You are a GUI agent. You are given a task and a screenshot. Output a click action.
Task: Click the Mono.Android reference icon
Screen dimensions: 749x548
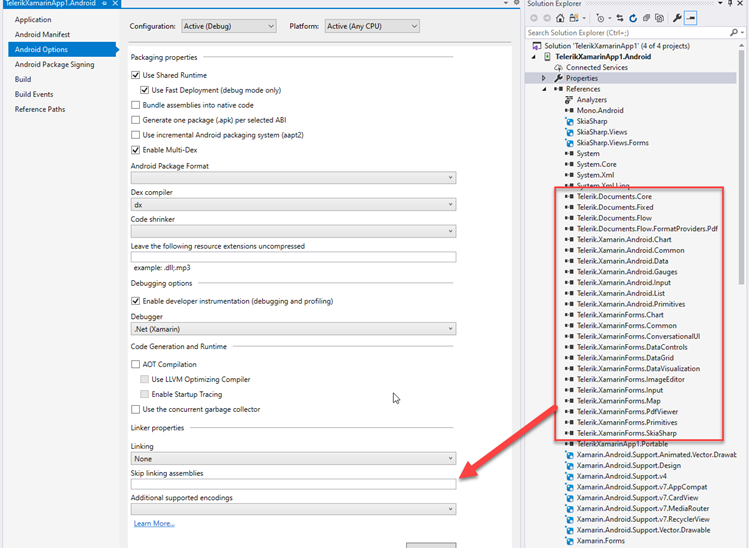(569, 110)
